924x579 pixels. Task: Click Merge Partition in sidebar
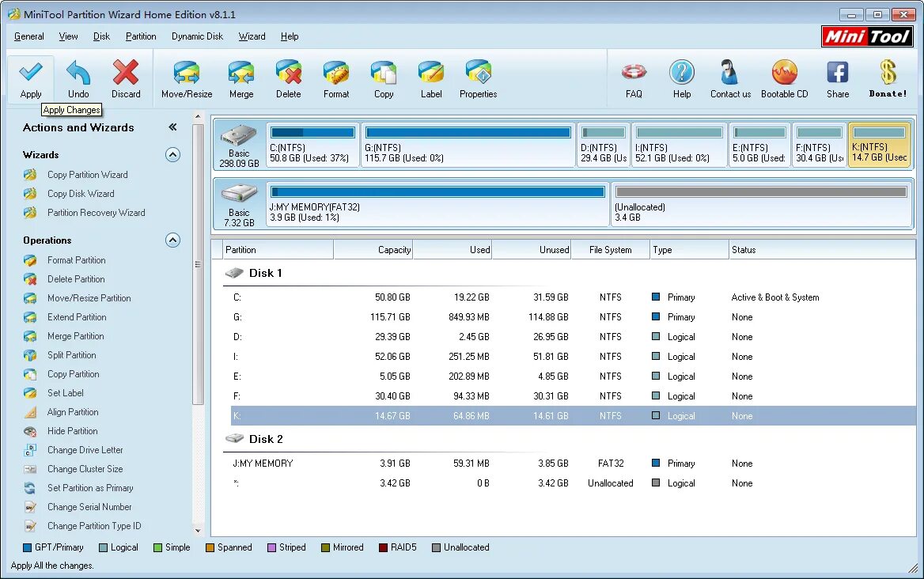75,335
